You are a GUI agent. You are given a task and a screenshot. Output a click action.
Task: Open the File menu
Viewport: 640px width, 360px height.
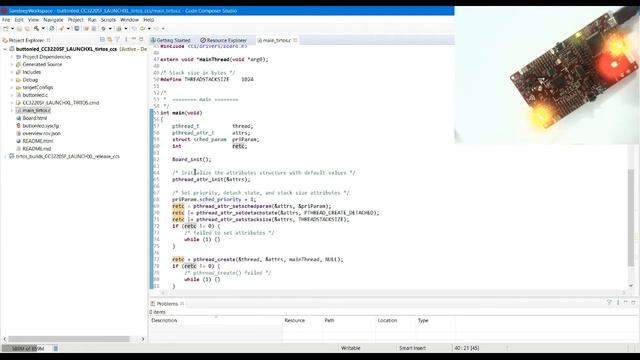click(x=6, y=20)
